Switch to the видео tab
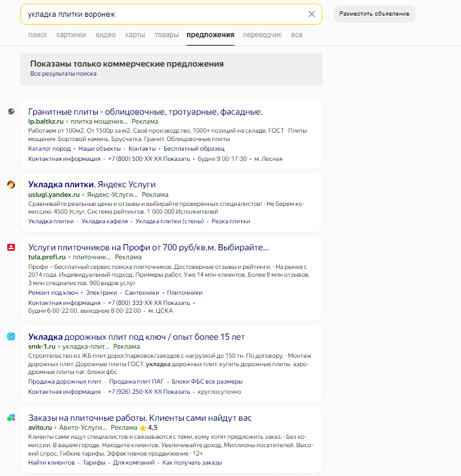Screen dimensions: 461x476 coord(106,35)
